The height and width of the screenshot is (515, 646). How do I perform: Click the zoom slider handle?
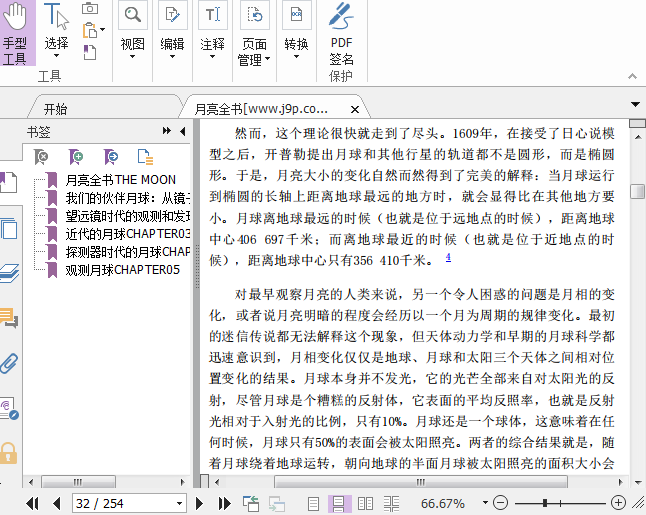tap(545, 503)
